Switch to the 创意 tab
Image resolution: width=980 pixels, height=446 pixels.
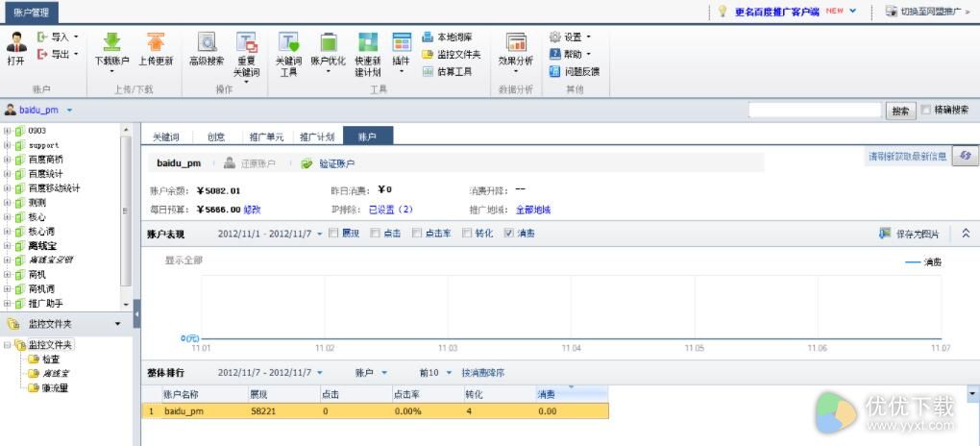click(215, 137)
